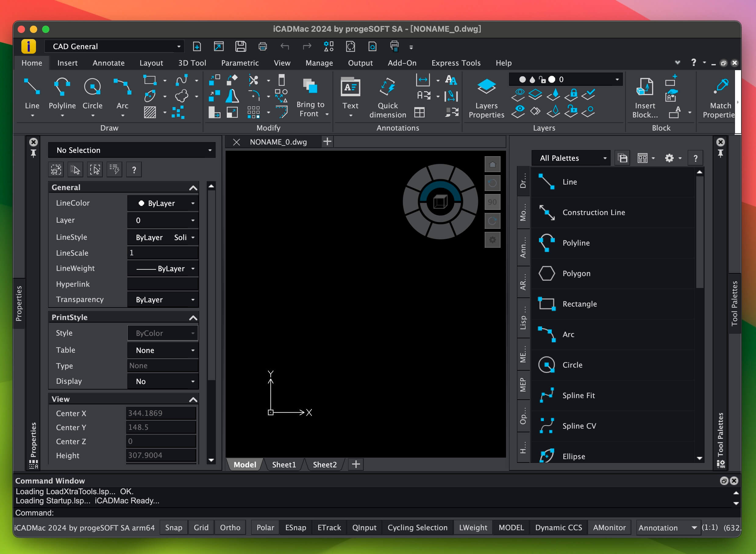Toggle Snap in the status bar
This screenshot has height=554, width=756.
(x=173, y=527)
